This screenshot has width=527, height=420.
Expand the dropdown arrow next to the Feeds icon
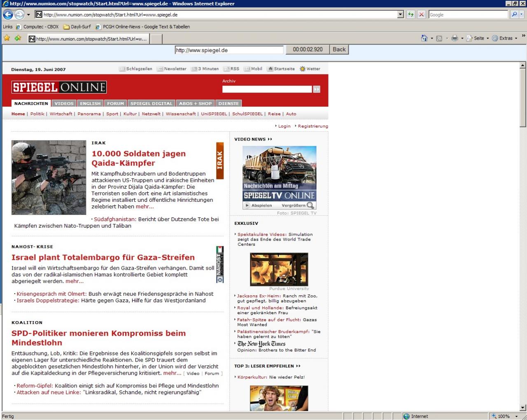point(447,38)
